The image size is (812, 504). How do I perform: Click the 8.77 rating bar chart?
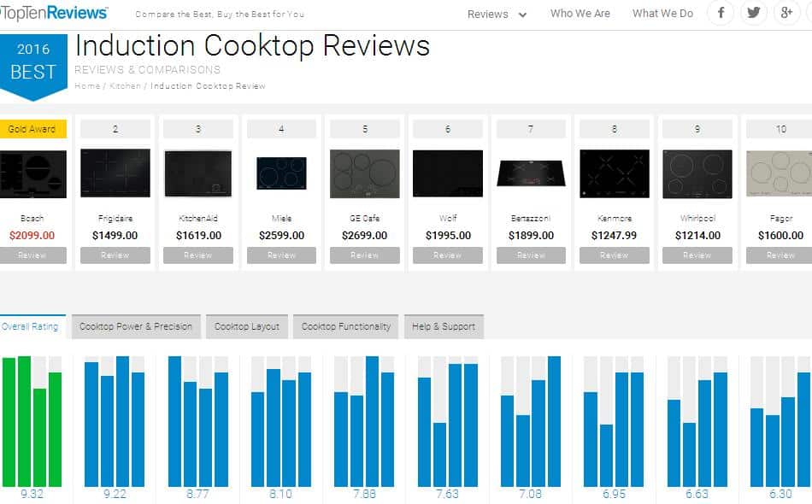[x=197, y=421]
